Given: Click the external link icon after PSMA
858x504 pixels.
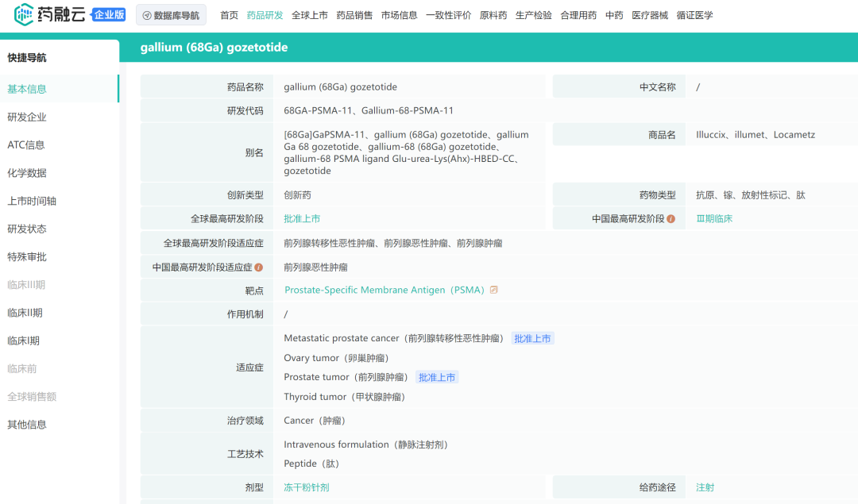Looking at the screenshot, I should (493, 290).
